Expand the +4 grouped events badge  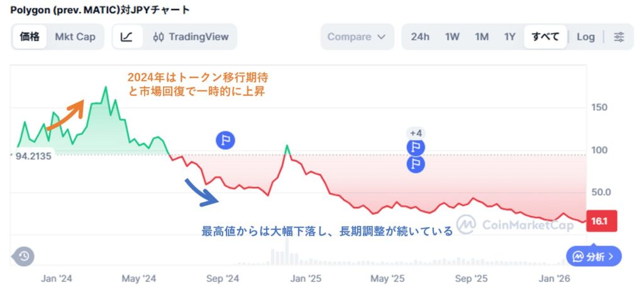[x=416, y=133]
